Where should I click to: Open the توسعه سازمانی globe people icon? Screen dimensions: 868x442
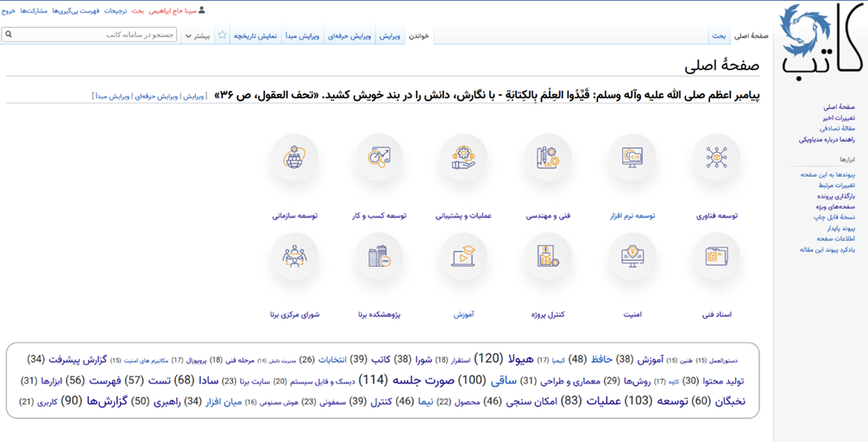[x=295, y=157]
